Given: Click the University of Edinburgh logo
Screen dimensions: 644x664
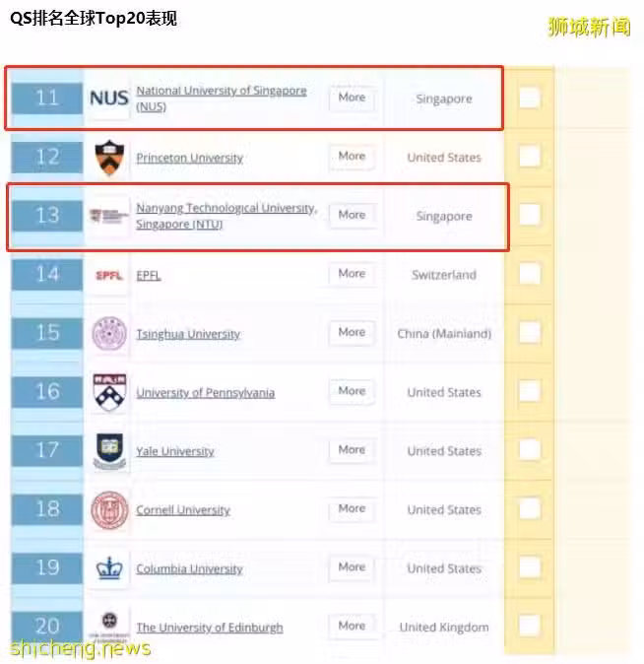Looking at the screenshot, I should pyautogui.click(x=109, y=627).
